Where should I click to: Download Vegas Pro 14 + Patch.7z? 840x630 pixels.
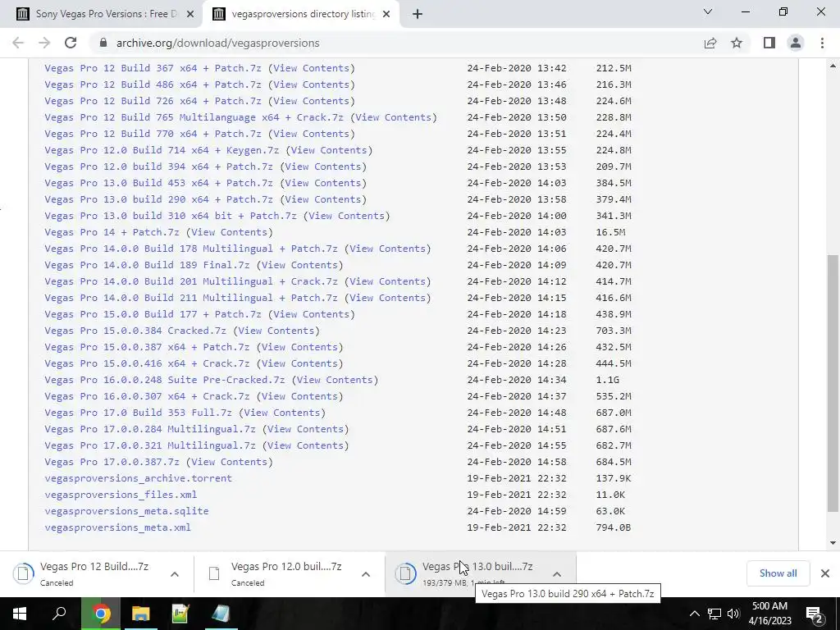tap(112, 232)
